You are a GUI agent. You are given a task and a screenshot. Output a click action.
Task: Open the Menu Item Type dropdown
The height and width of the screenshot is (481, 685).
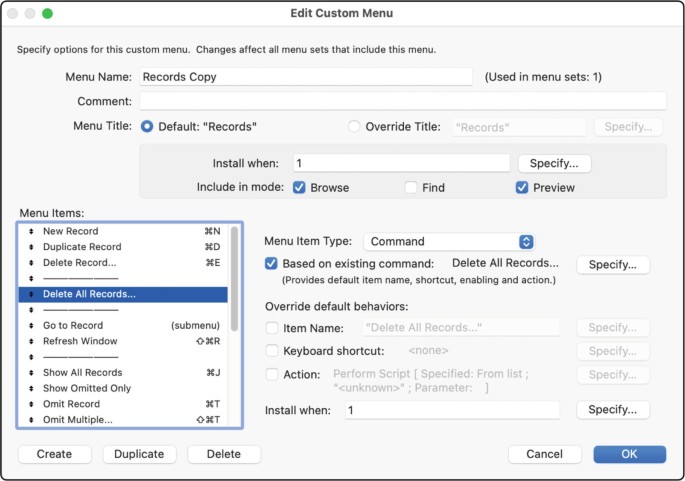click(x=449, y=241)
